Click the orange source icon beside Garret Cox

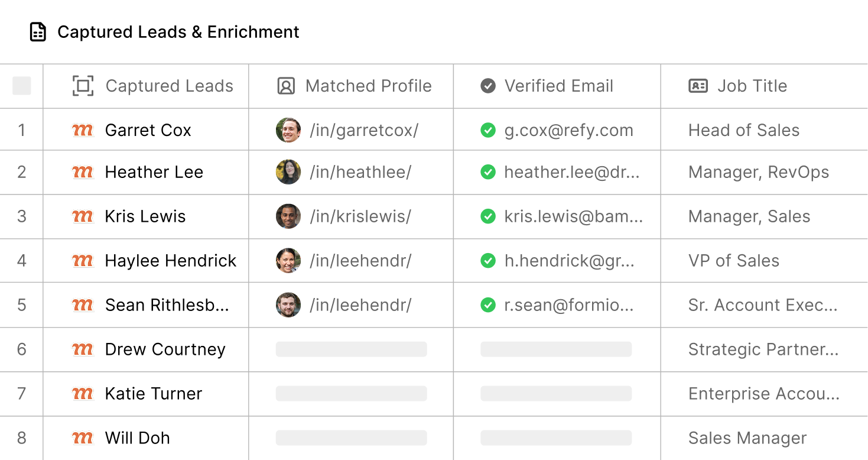[x=83, y=130]
